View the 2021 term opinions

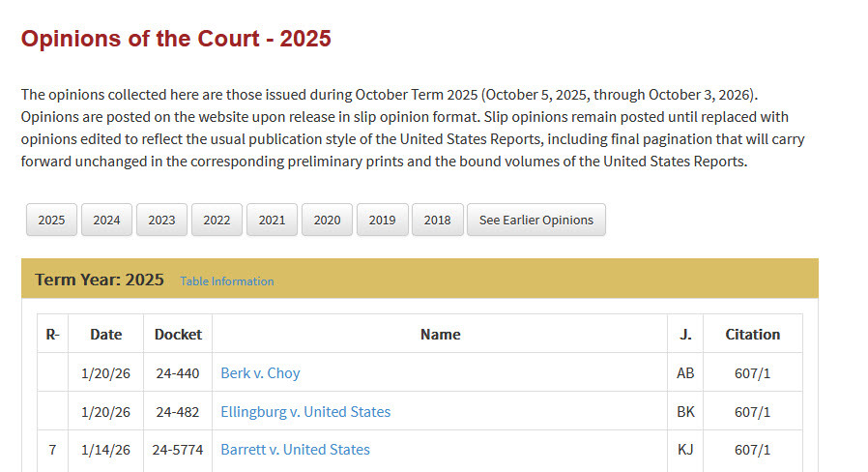[x=272, y=220]
